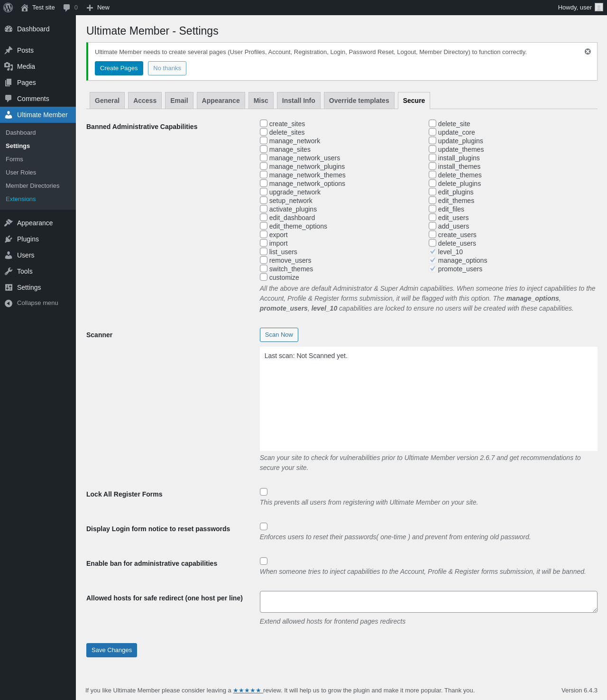Screen dimensions: 607x700
Task: Click the Save Changes button
Action: 111,650
